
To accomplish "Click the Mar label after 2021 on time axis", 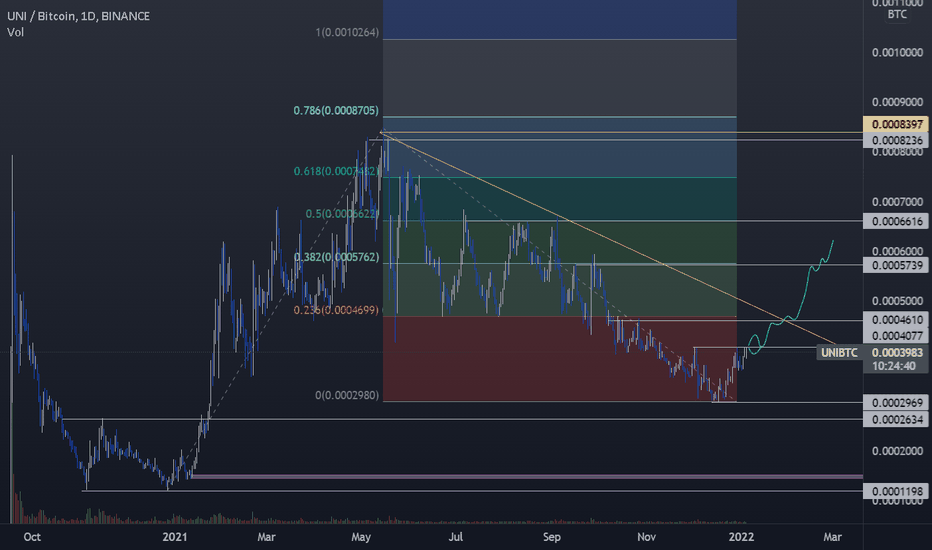I will coord(266,537).
